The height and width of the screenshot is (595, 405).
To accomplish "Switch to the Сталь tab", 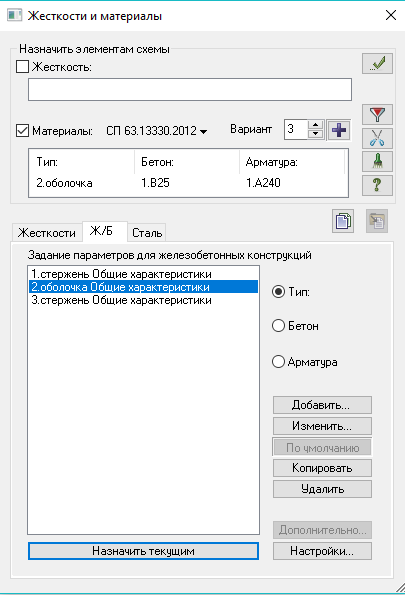I will (x=147, y=233).
